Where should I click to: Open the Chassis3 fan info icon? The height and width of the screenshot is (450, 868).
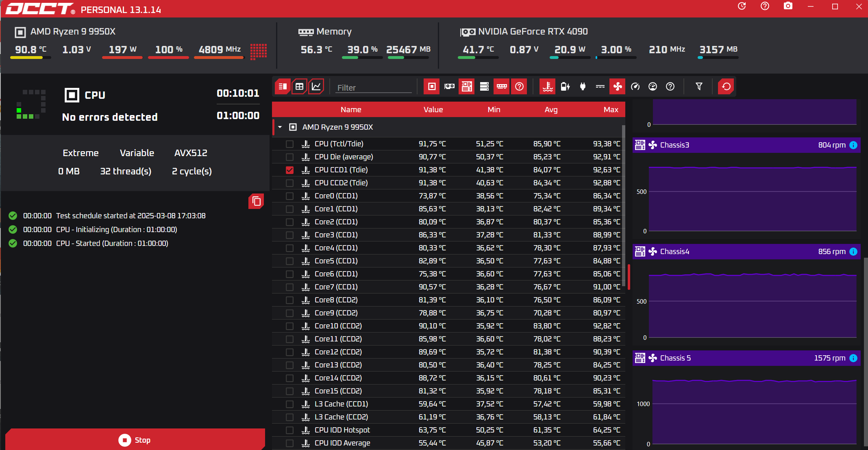853,145
